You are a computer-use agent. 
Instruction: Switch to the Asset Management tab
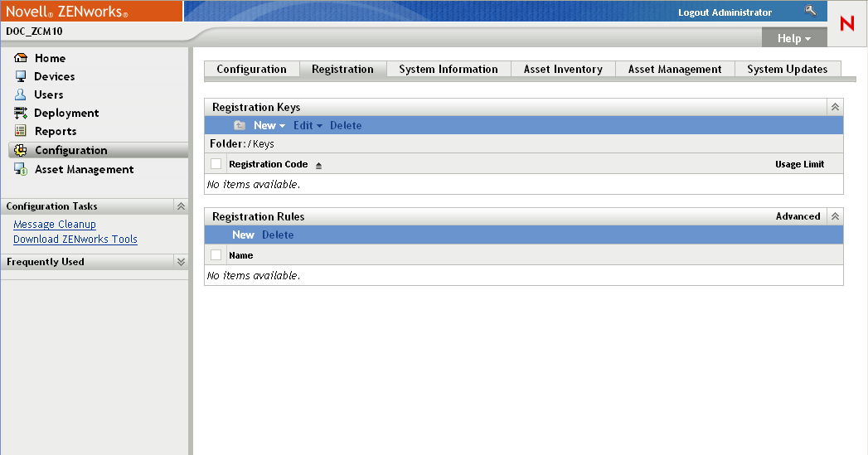click(675, 69)
